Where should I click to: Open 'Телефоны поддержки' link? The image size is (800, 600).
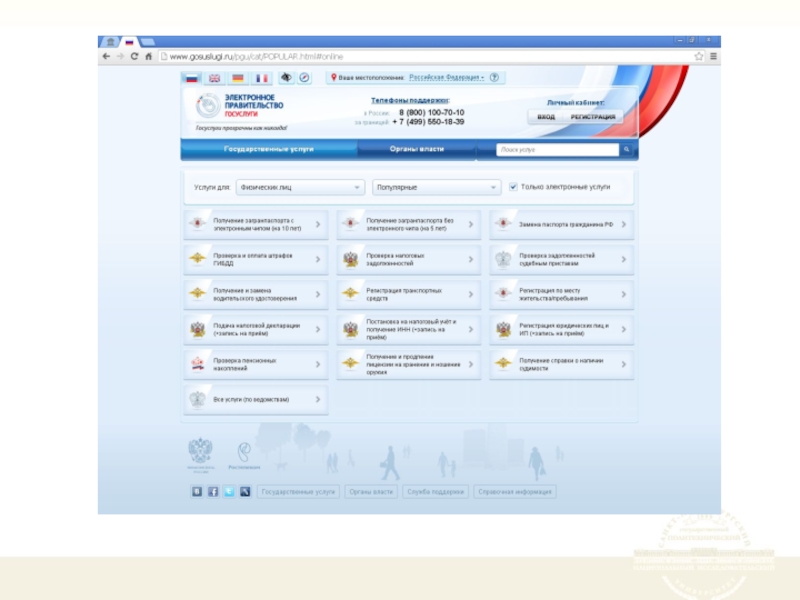(410, 101)
